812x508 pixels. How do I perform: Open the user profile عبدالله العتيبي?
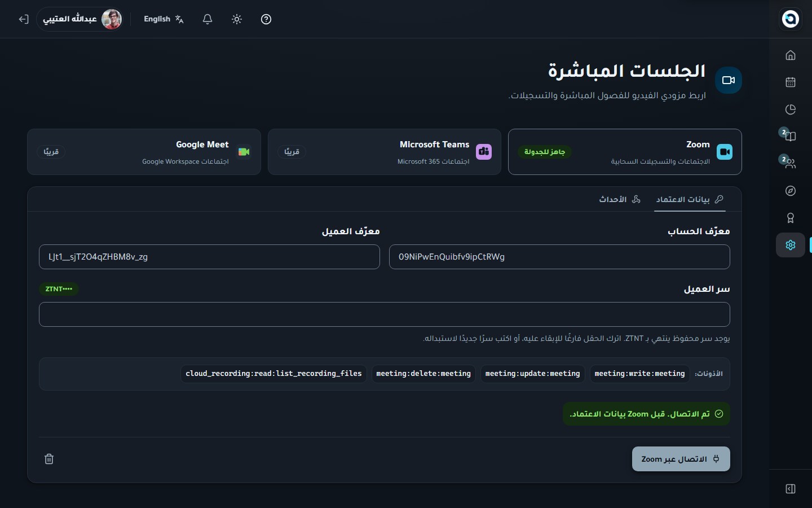click(80, 19)
